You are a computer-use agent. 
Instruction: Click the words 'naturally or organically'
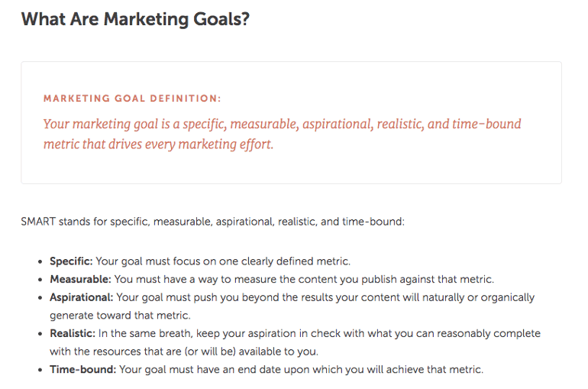pos(478,297)
